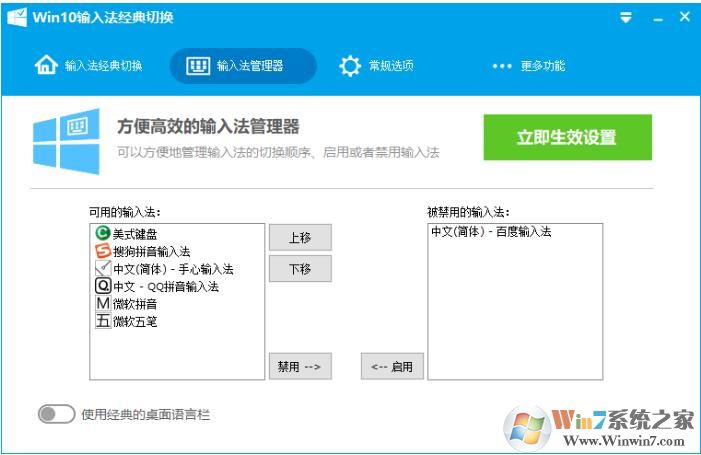Screen dimensions: 701x455
Task: Select 中文(简体) - 手心输入法 entry
Action: tap(177, 269)
